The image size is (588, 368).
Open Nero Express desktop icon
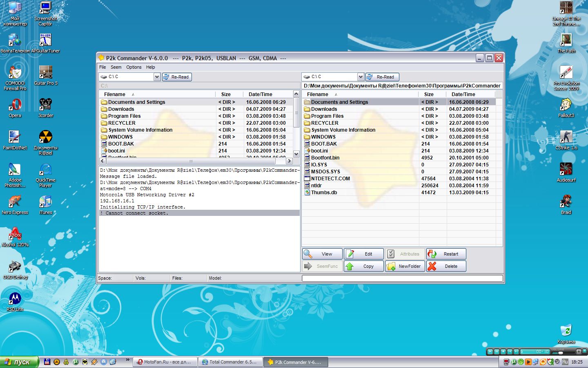tap(15, 205)
